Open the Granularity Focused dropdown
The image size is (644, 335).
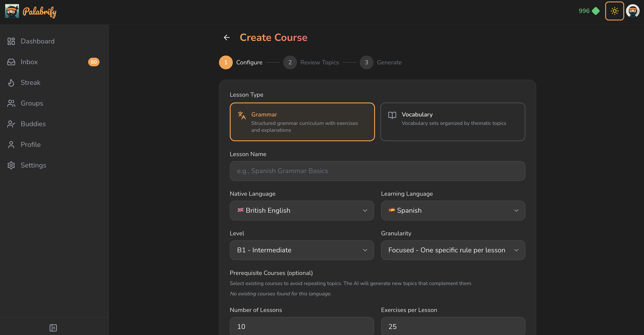click(x=453, y=250)
